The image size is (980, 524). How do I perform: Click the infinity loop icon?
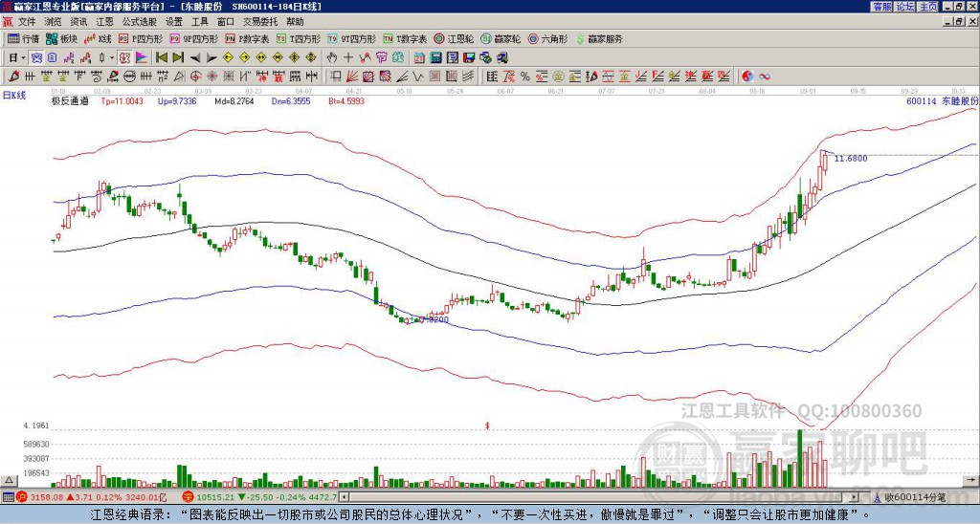point(765,76)
